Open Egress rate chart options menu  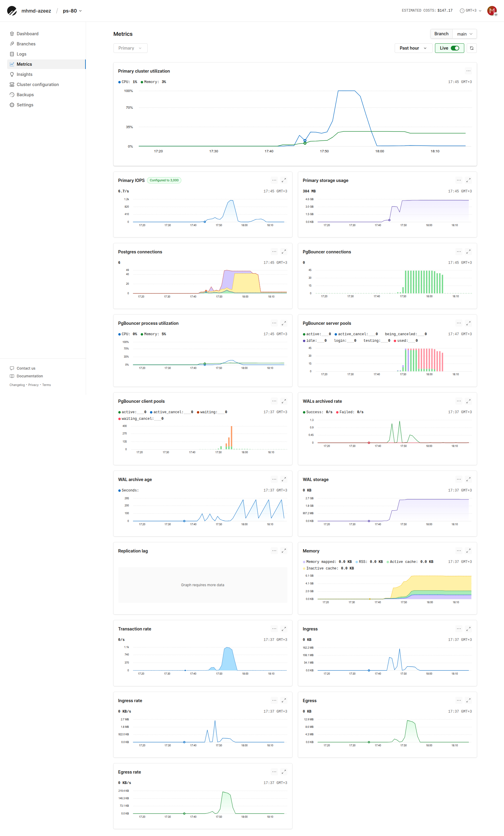274,772
